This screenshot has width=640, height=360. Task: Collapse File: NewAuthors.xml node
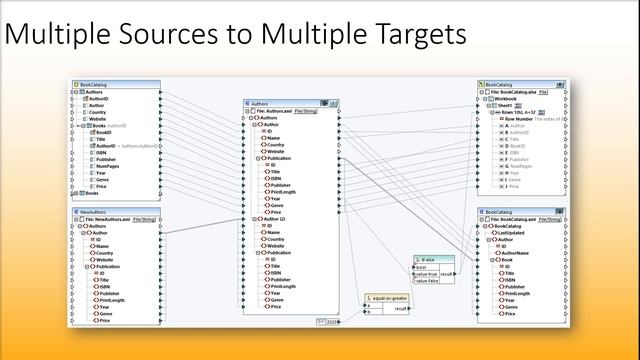coord(76,219)
